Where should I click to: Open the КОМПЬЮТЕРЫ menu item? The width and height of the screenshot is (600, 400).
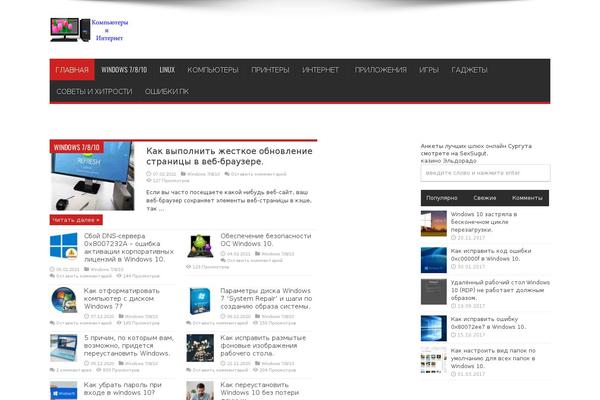click(213, 70)
